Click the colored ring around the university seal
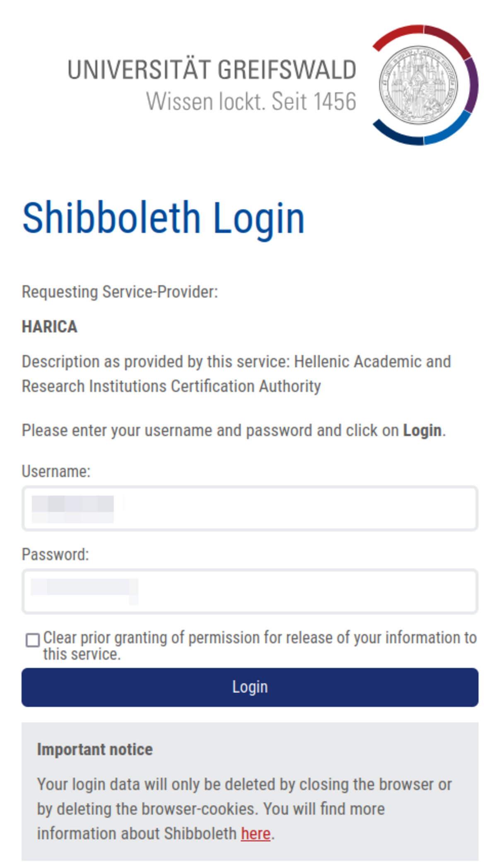This screenshot has width=497, height=868. pos(472,85)
